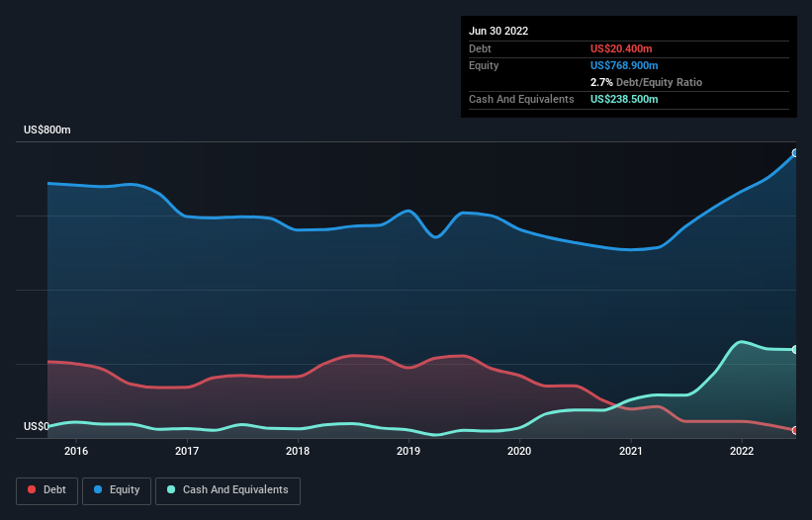This screenshot has width=812, height=520.
Task: Click the 2017 x-axis label
Action: click(187, 451)
